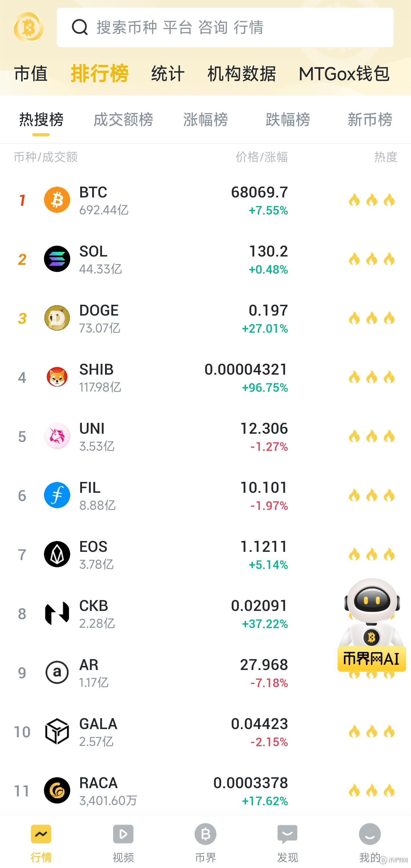Open the 机构数据 tab
Screen dimensions: 411x868
242,74
